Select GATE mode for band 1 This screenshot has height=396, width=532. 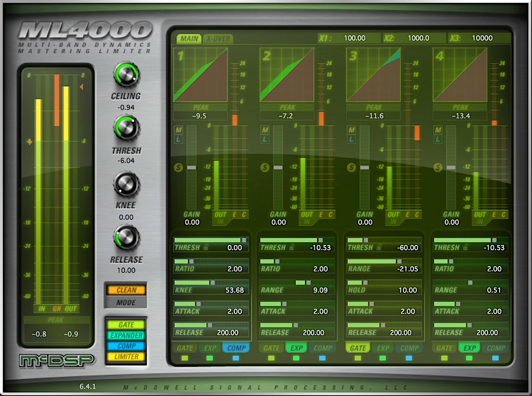point(185,348)
